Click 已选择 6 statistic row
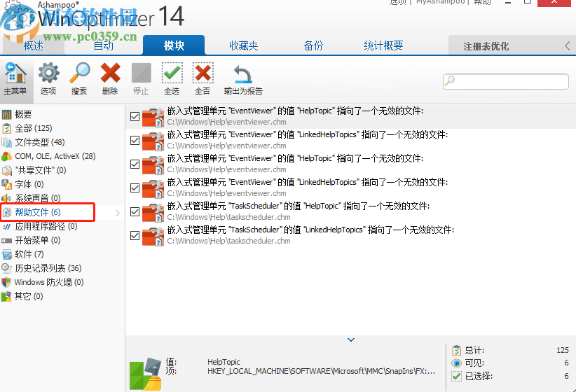 pos(511,376)
